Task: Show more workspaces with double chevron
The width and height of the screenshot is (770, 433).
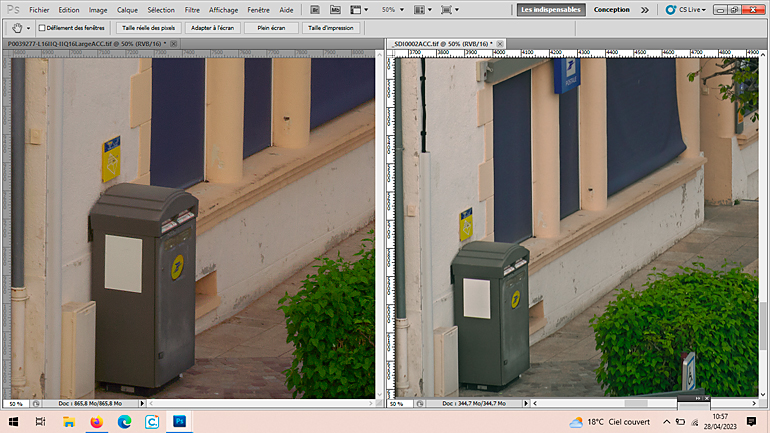Action: pyautogui.click(x=645, y=10)
